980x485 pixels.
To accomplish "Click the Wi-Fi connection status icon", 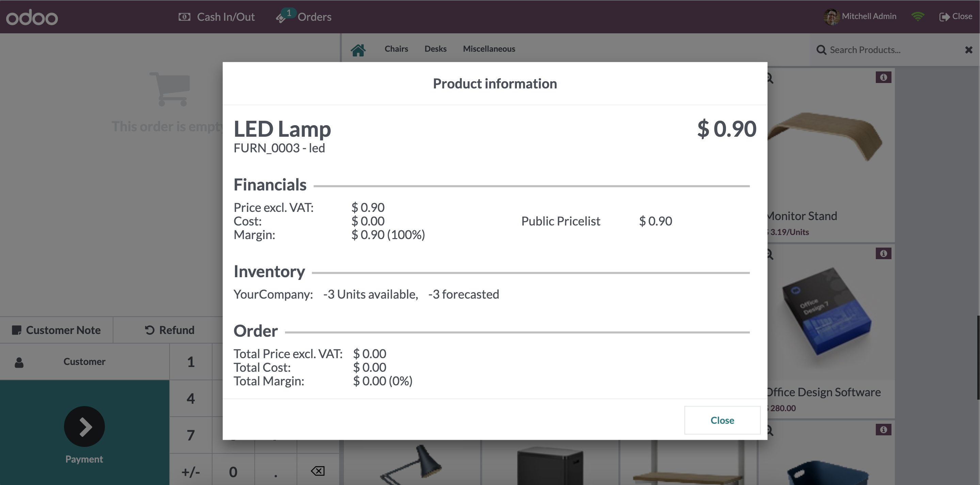I will pyautogui.click(x=918, y=16).
